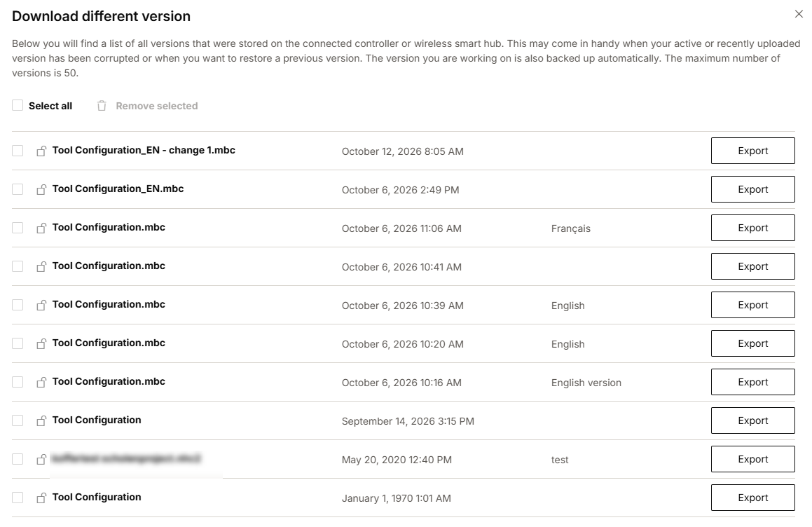Click the date May 20, 2020 12:40 PM

[397, 460]
